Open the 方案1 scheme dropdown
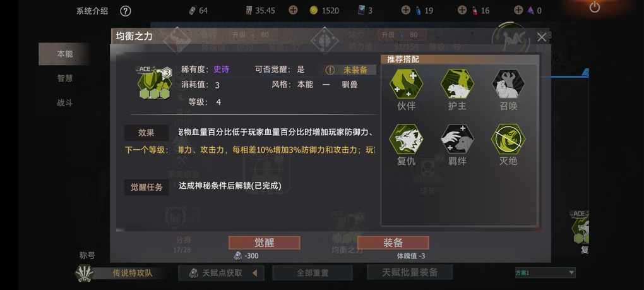Image resolution: width=644 pixels, height=290 pixels. tap(546, 272)
